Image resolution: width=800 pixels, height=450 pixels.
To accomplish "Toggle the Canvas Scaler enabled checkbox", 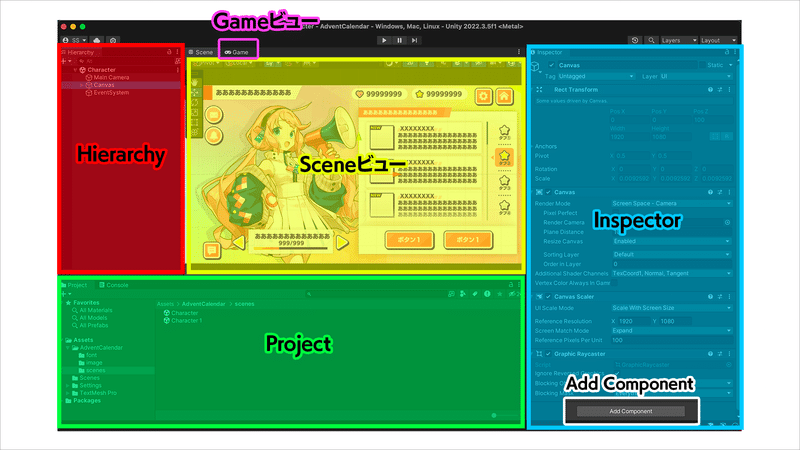I will [x=548, y=297].
